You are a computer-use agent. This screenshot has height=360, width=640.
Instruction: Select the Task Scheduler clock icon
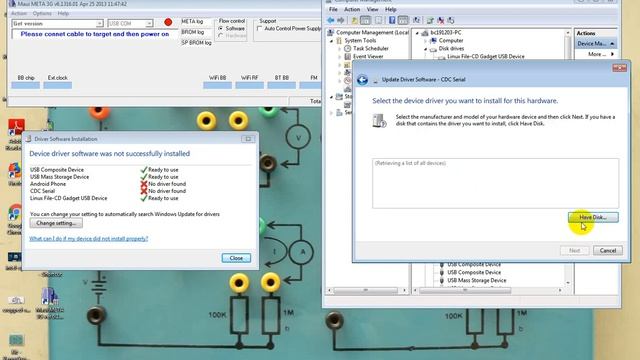[x=347, y=49]
